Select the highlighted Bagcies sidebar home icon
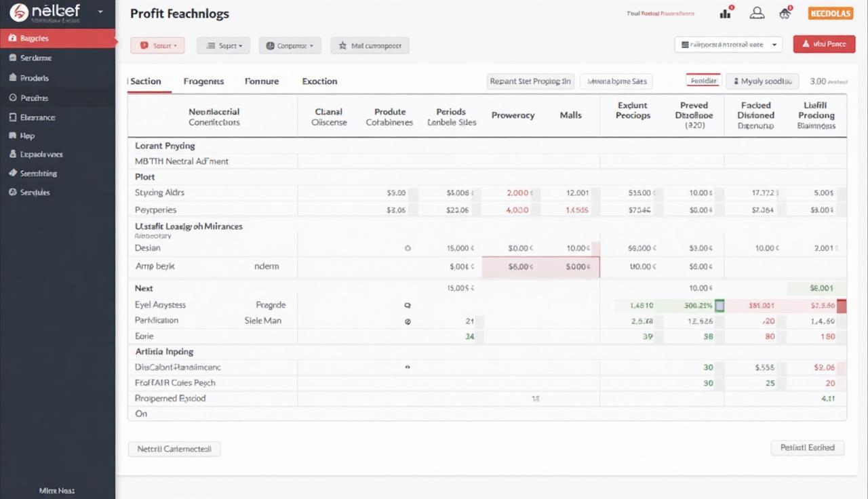 [13, 39]
